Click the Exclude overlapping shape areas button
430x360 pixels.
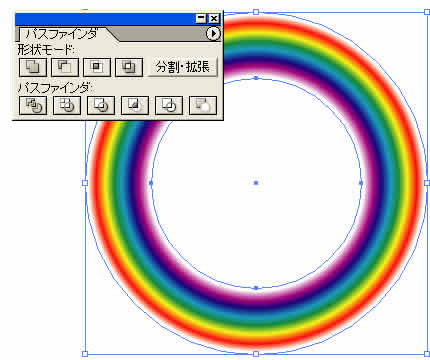click(129, 67)
